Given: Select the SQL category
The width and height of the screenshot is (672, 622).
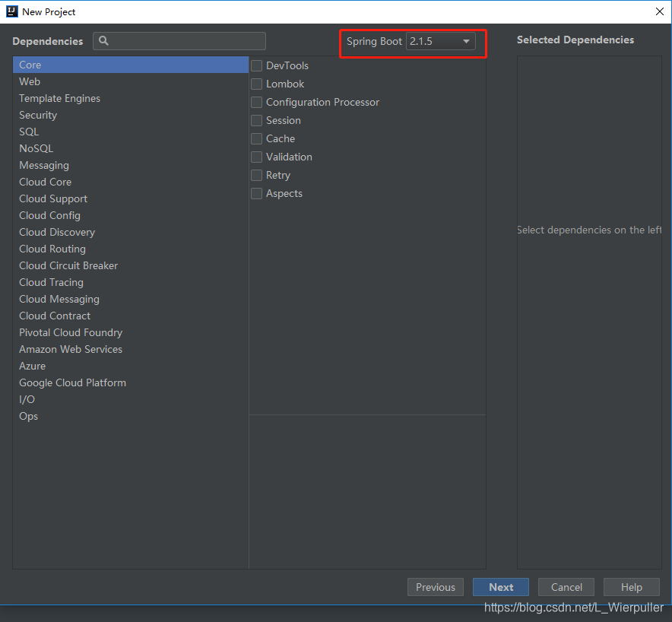Looking at the screenshot, I should [131, 132].
